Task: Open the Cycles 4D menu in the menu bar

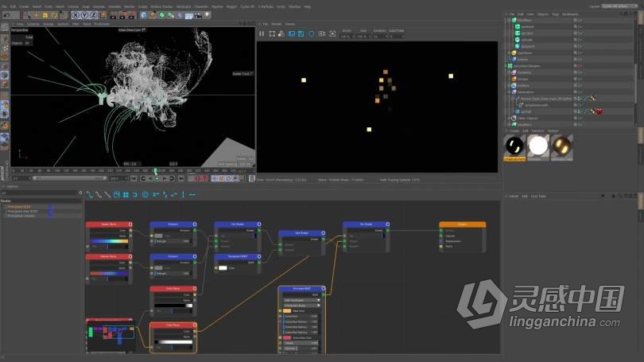Action: [247, 6]
